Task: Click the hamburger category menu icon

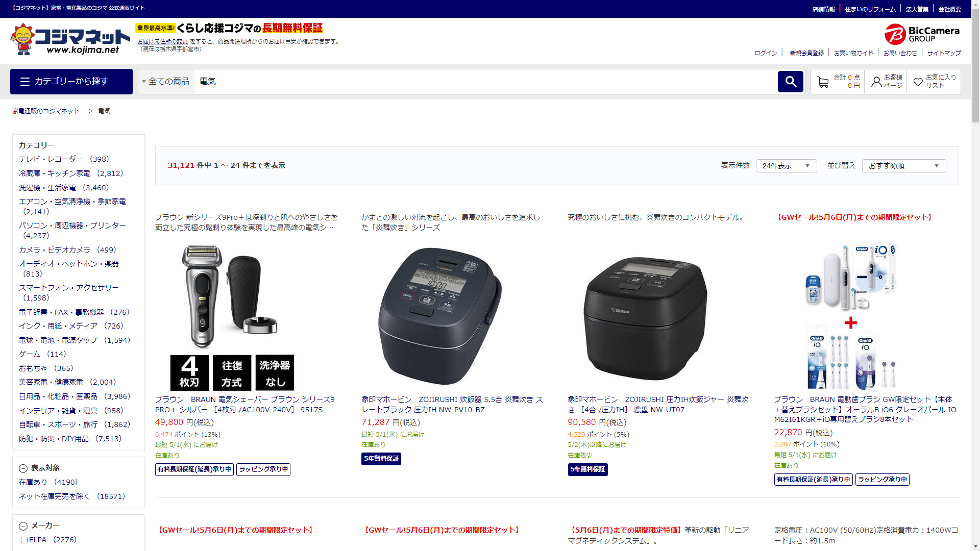Action: pos(24,82)
